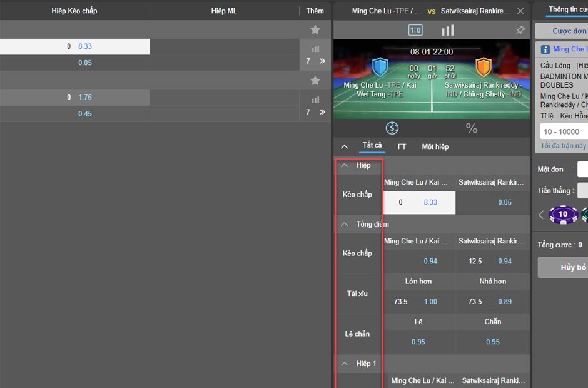This screenshot has width=588, height=388.
Task: Focus the 10 - 10000 stake field
Action: (x=564, y=131)
